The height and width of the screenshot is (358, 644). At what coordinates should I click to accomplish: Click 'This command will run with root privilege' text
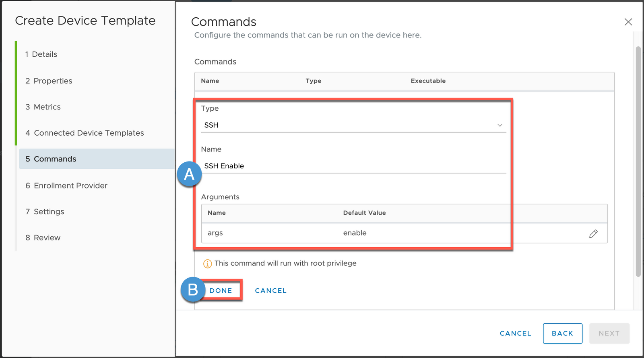tap(285, 263)
